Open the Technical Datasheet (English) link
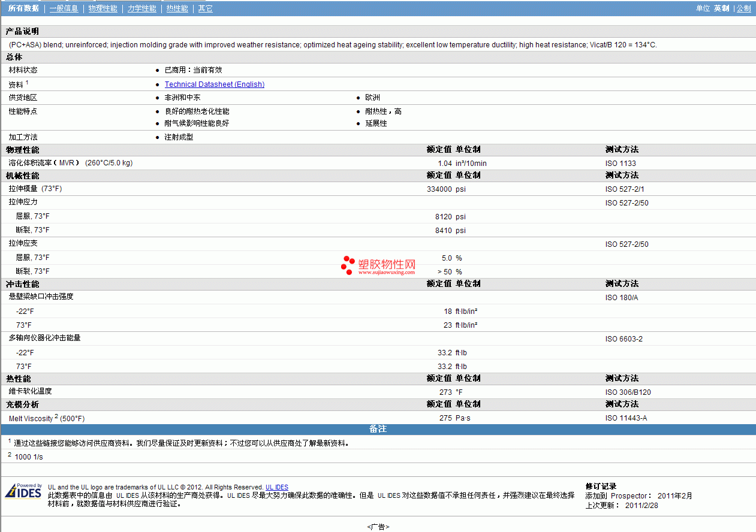The image size is (756, 532). pos(215,84)
